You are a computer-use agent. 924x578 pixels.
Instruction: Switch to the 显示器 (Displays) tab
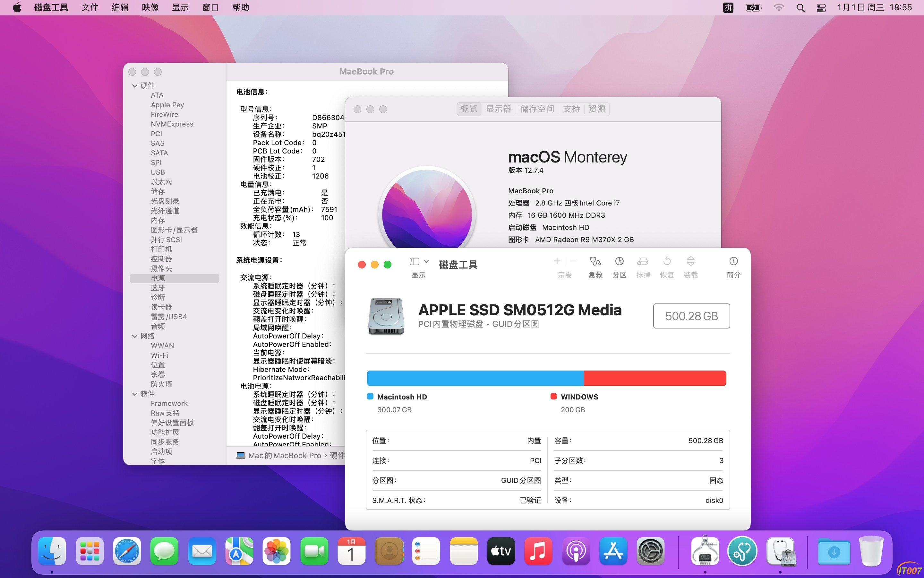(498, 109)
